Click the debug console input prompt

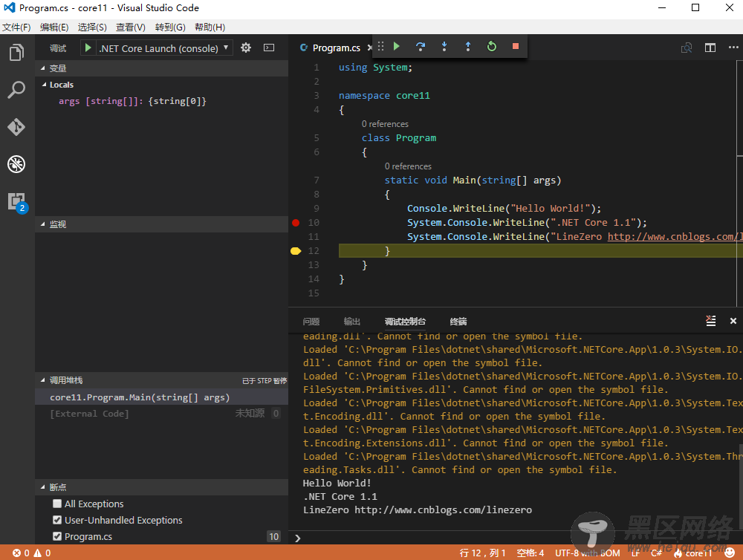click(516, 538)
